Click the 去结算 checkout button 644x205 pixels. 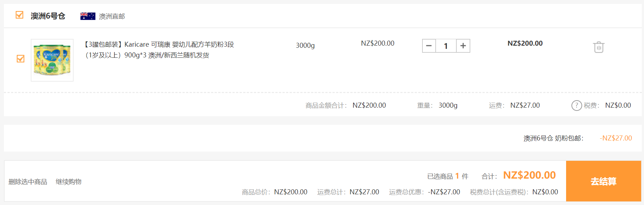604,181
